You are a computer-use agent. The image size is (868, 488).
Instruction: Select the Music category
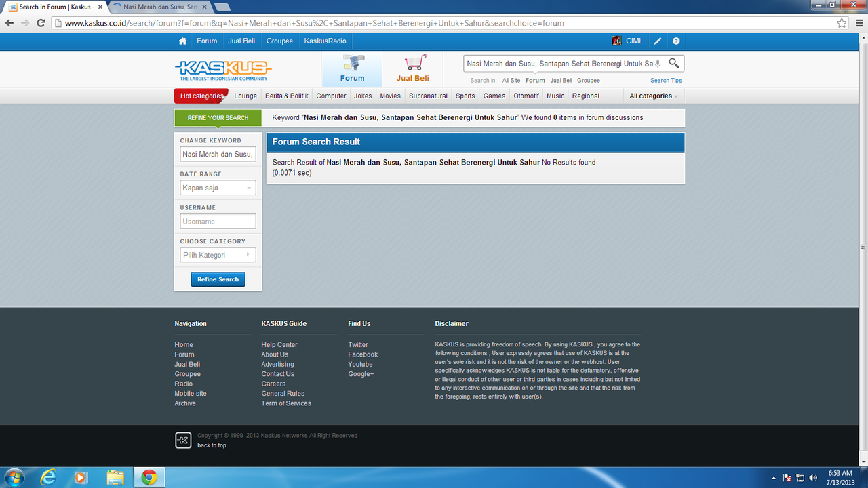(x=555, y=96)
